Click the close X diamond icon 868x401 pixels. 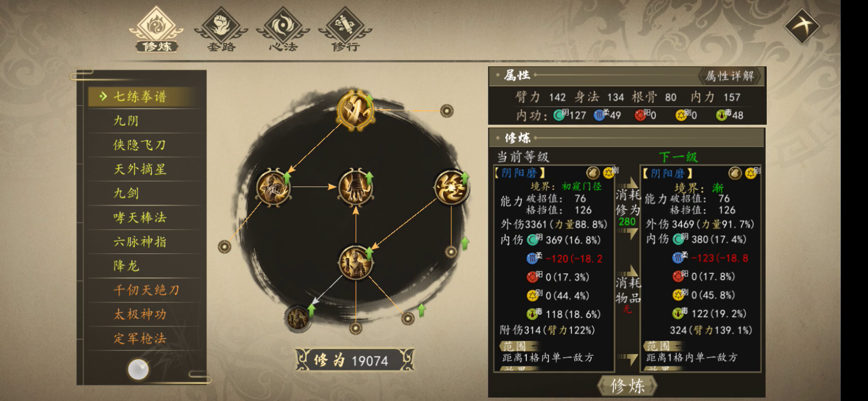802,26
